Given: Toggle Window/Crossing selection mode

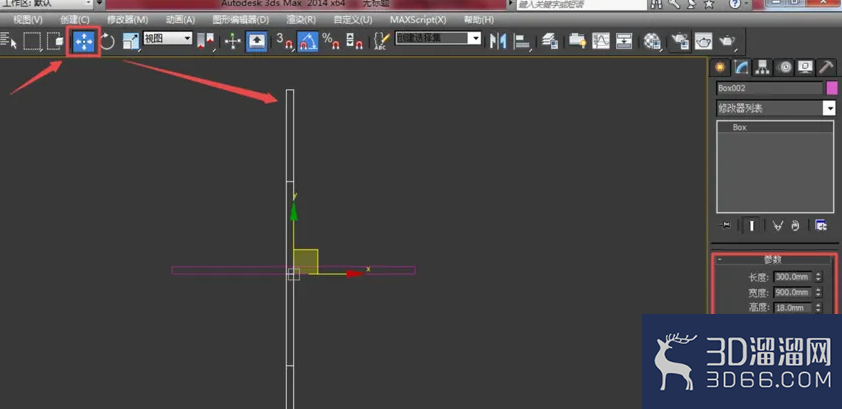Looking at the screenshot, I should [55, 41].
